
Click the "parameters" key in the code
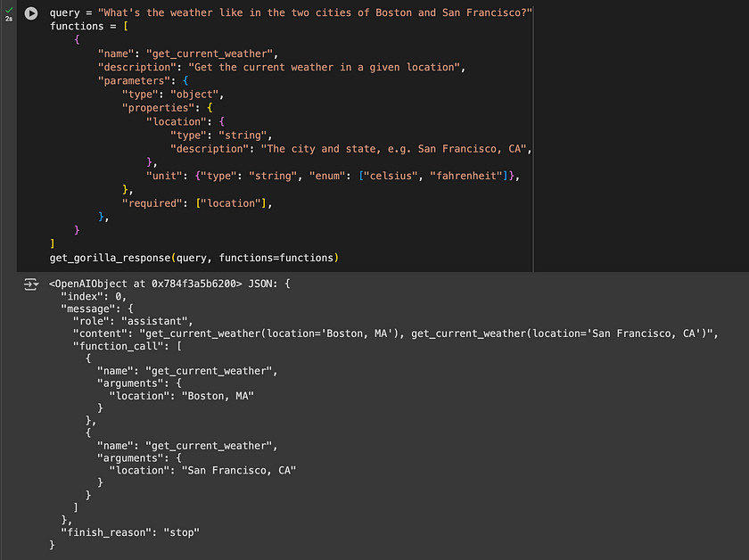[x=135, y=81]
